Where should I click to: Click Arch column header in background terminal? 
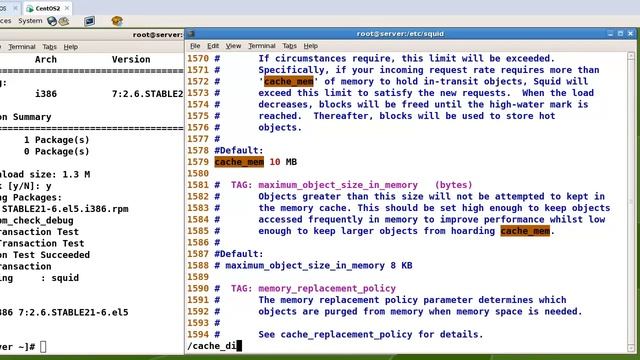[x=46, y=60]
